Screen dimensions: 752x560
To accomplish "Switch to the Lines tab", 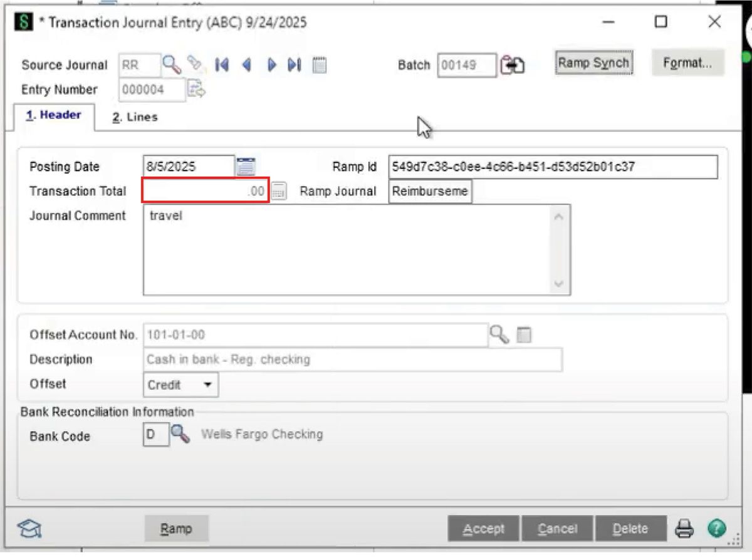I will tap(133, 117).
